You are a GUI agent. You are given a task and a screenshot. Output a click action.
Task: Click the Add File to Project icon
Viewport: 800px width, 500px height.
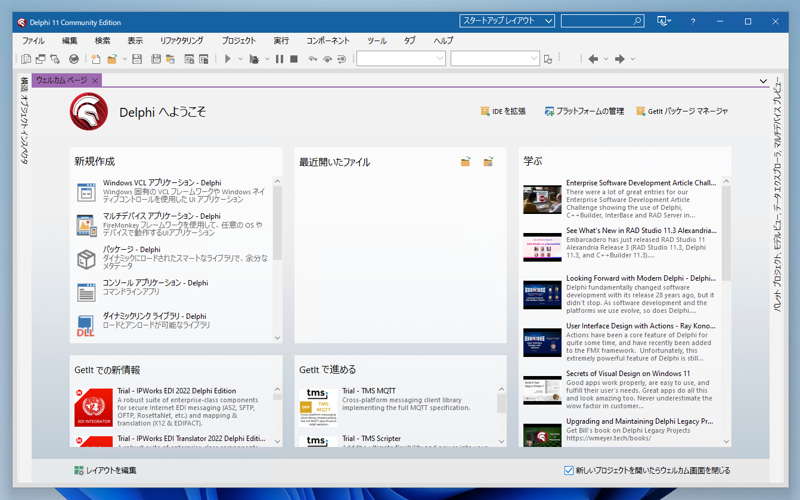(x=189, y=59)
